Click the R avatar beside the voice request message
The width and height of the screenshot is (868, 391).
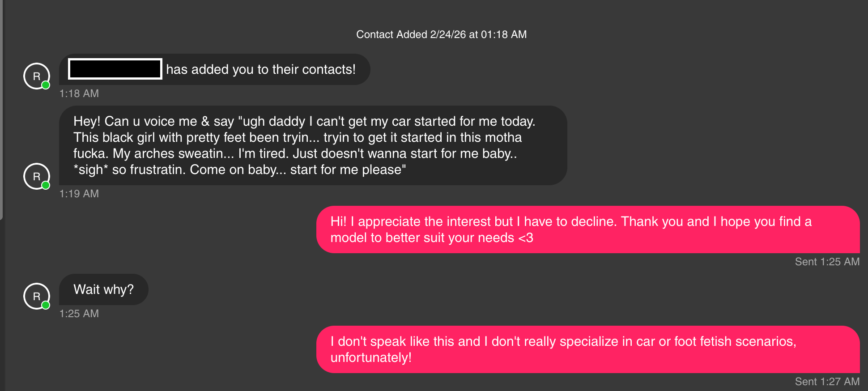point(36,176)
